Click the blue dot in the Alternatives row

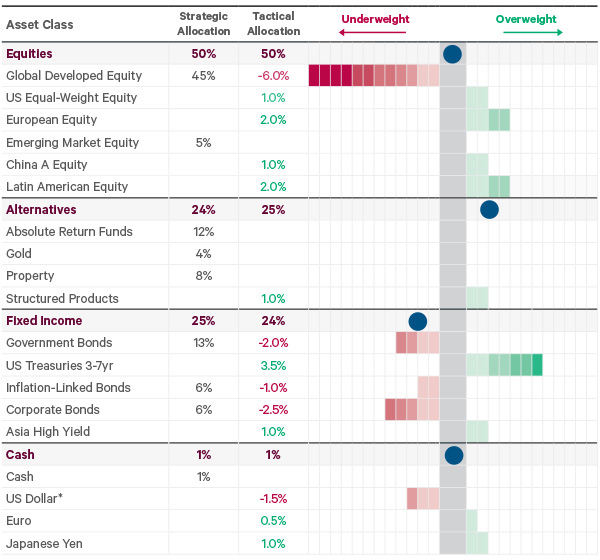click(x=489, y=210)
